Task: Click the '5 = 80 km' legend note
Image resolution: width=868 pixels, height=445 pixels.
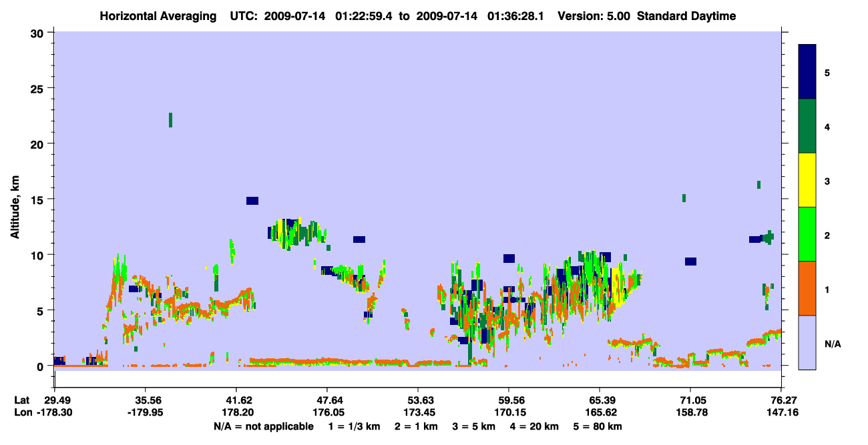Action: (598, 426)
